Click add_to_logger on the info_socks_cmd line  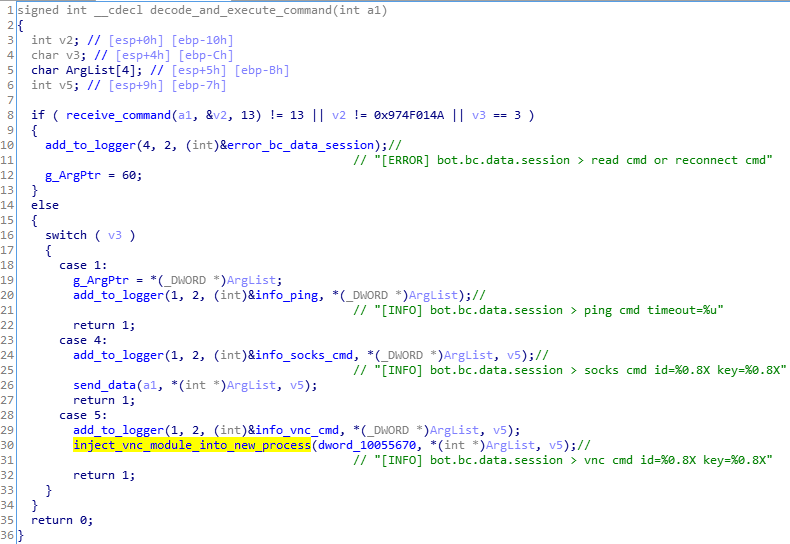point(118,355)
